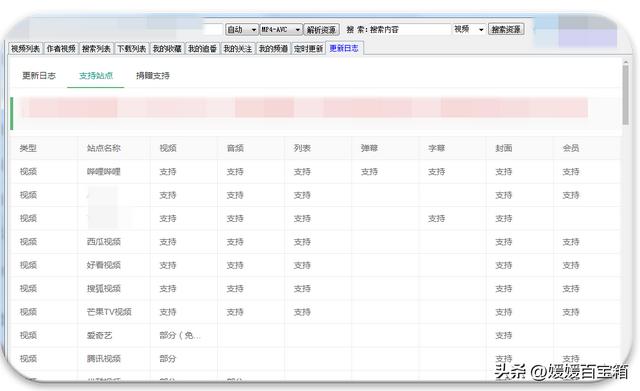Focus the 搜索内容 search input field
This screenshot has width=640, height=391.
(x=409, y=29)
